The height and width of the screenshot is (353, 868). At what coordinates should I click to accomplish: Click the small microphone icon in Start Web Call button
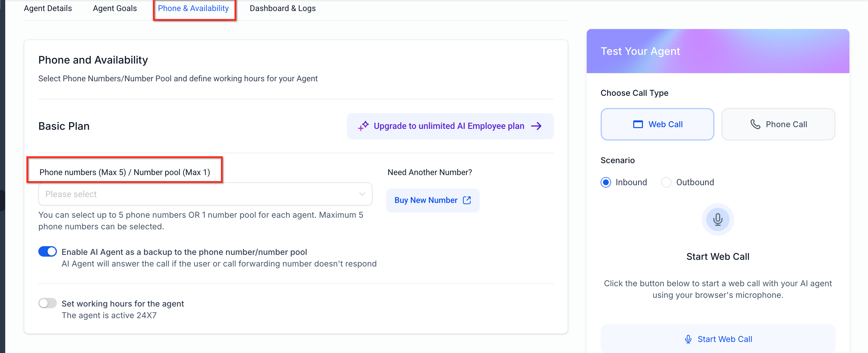pyautogui.click(x=688, y=339)
